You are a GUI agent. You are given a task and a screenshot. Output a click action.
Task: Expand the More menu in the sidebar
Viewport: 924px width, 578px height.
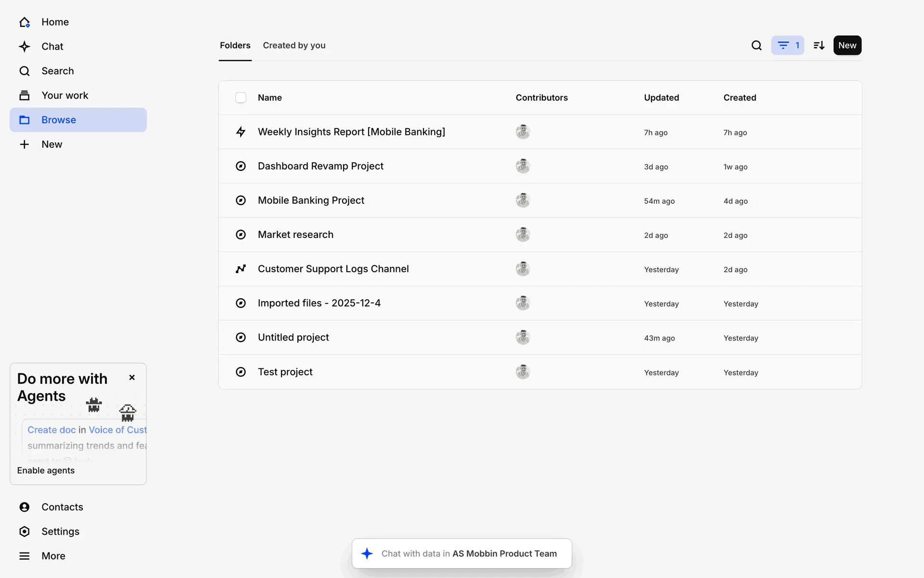(53, 556)
